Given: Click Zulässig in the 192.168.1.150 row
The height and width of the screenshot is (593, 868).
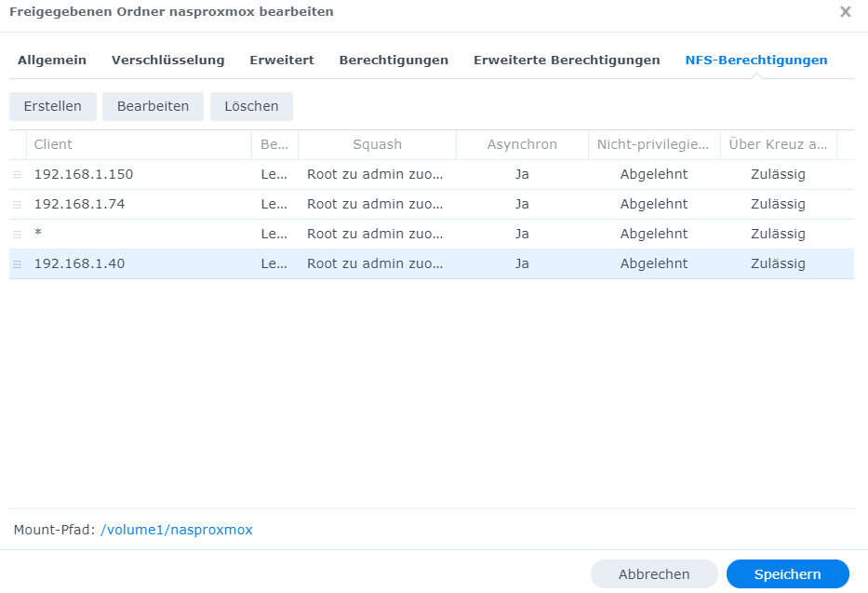Looking at the screenshot, I should click(778, 174).
